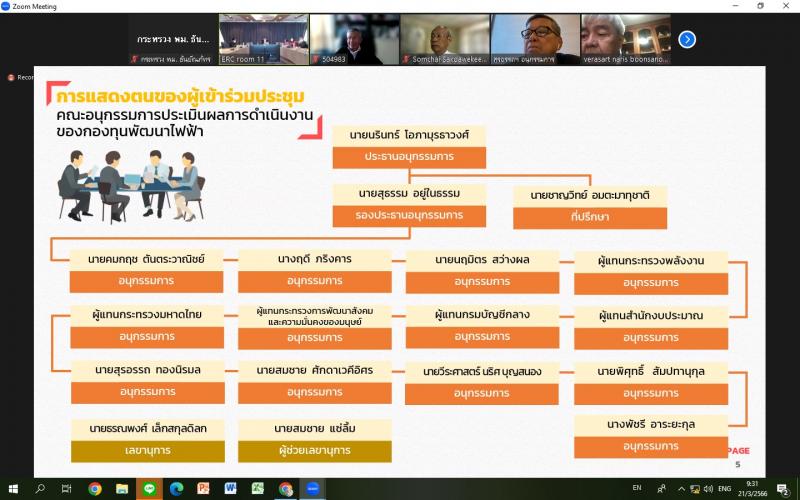This screenshot has width=800, height=500.
Task: Show hidden system tray icons chevron
Action: 681,489
